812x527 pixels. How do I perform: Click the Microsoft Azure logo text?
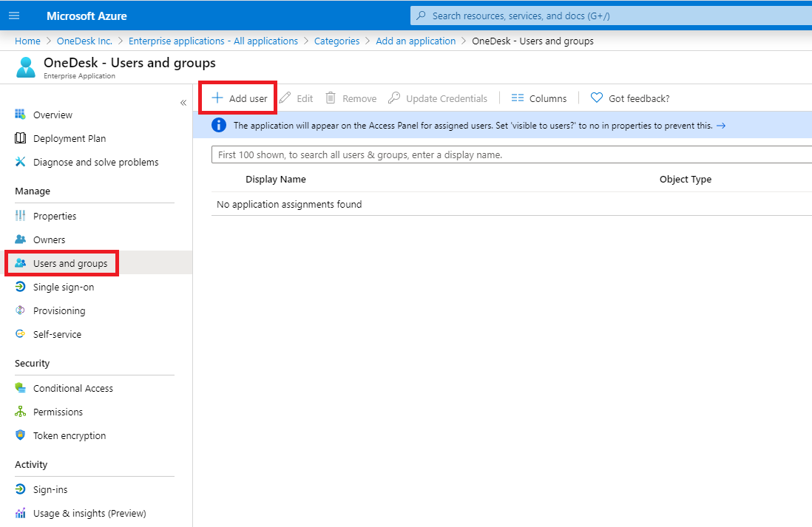tap(87, 16)
